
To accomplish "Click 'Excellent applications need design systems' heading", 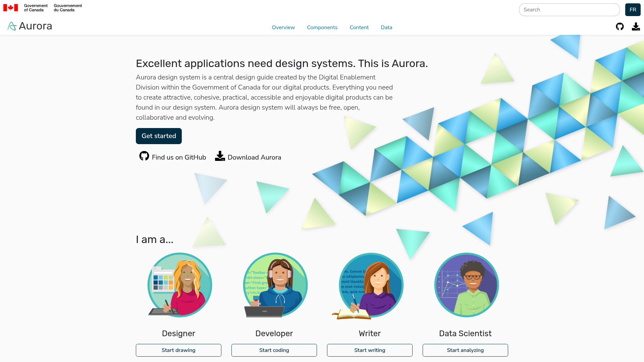I will tap(282, 64).
